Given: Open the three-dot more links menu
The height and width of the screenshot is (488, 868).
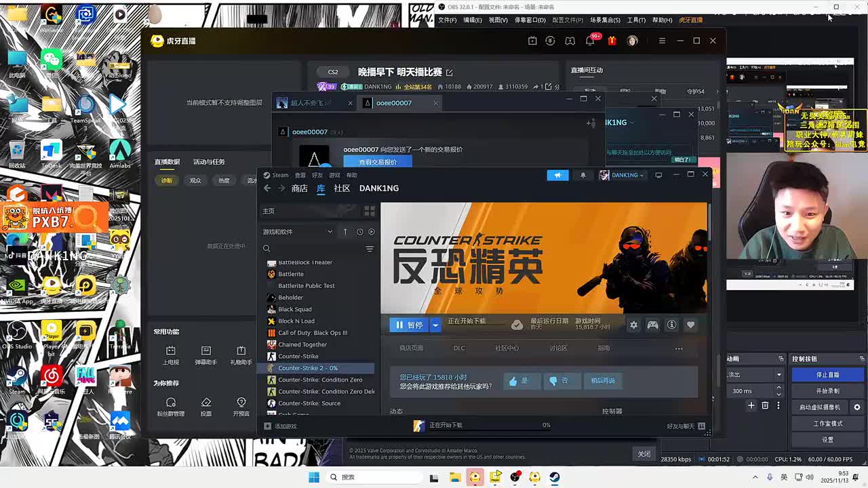Looking at the screenshot, I should 679,349.
